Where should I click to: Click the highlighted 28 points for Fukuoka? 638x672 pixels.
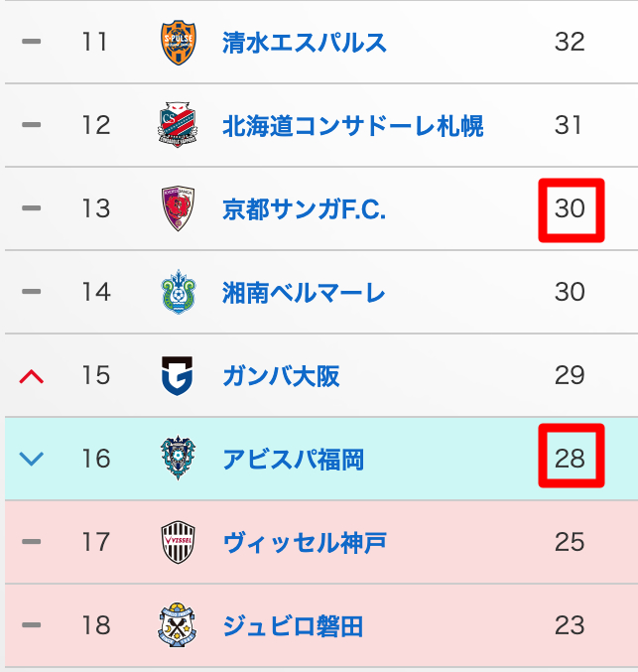pyautogui.click(x=571, y=459)
